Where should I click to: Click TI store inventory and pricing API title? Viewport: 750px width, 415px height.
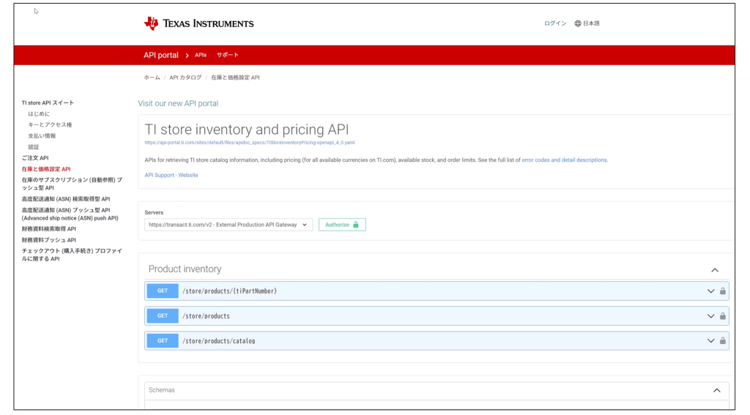247,130
